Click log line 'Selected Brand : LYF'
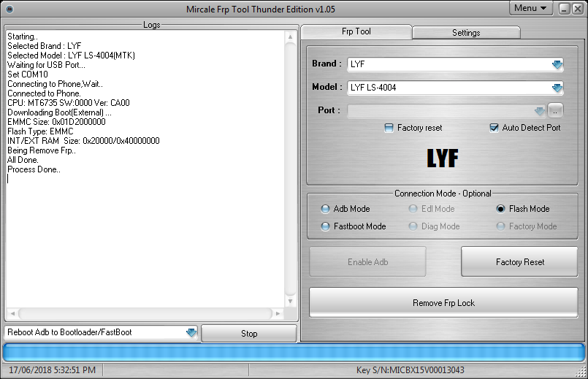Image resolution: width=588 pixels, height=379 pixels. click(x=45, y=46)
